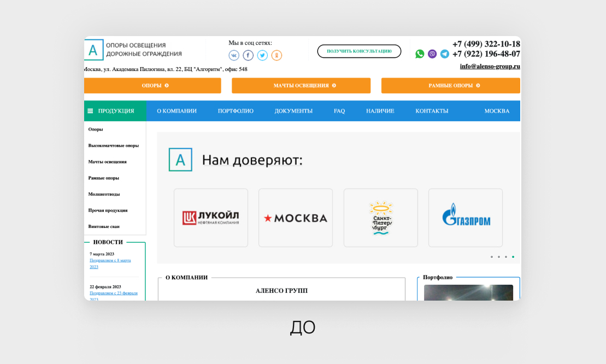This screenshot has height=364, width=606.
Task: Click date text 22 февраля 2023
Action: [105, 287]
